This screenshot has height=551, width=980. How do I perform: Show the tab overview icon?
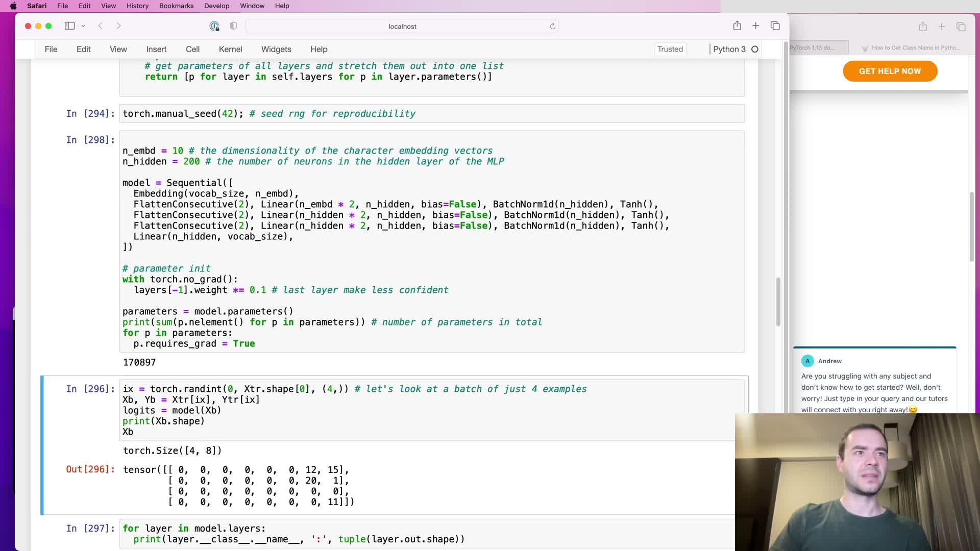pos(775,26)
